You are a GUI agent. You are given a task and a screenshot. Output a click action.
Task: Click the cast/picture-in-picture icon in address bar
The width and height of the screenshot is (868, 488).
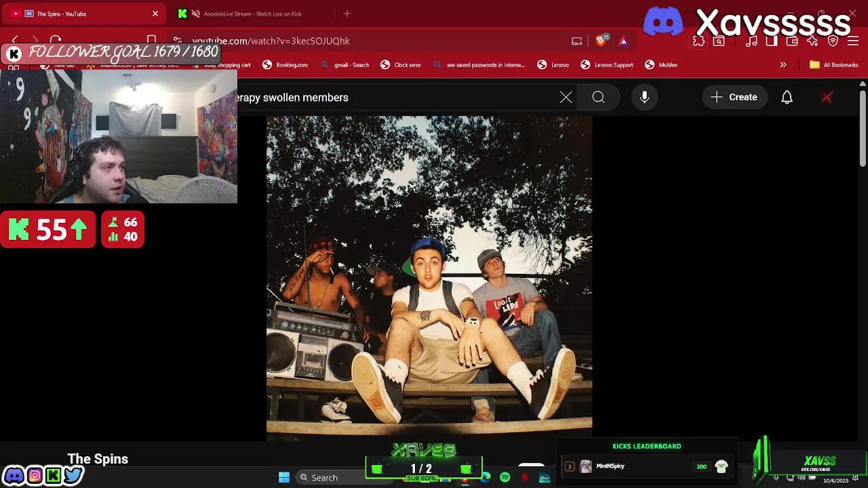[x=577, y=41]
